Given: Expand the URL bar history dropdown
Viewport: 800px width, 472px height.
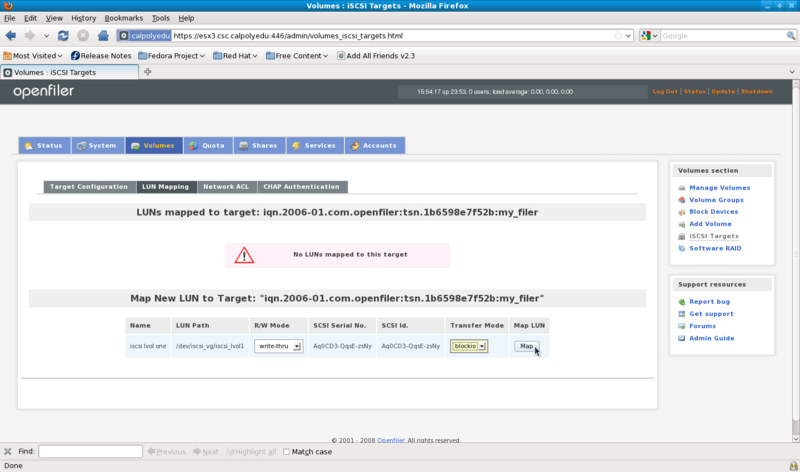Looking at the screenshot, I should coord(628,36).
